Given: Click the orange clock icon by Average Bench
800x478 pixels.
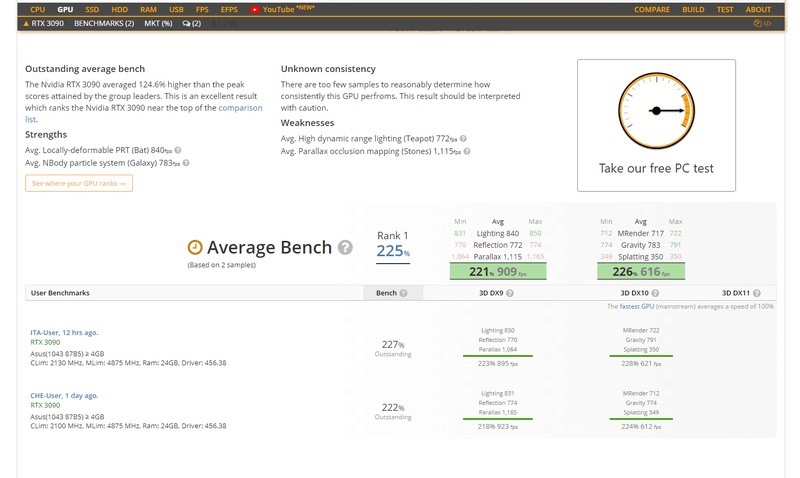Looking at the screenshot, I should [x=195, y=247].
